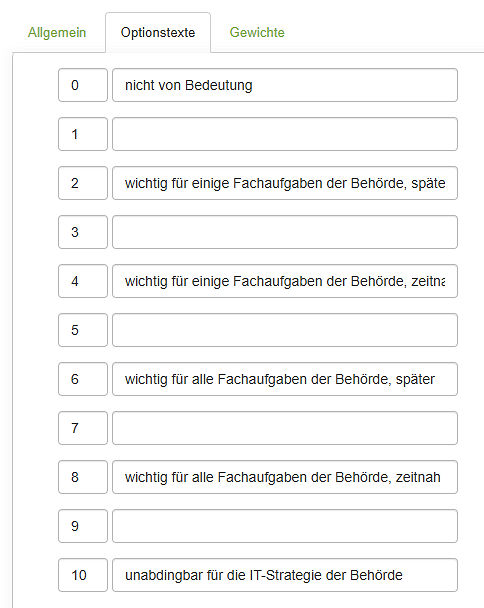Focus the empty text field for option 7
Screen dimensions: 484x608
(x=285, y=428)
